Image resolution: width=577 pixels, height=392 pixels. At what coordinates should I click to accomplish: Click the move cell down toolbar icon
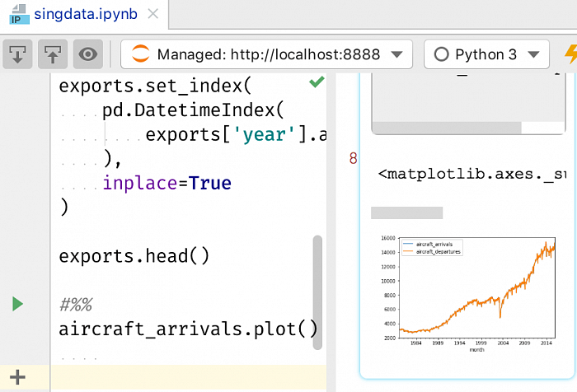coord(17,55)
